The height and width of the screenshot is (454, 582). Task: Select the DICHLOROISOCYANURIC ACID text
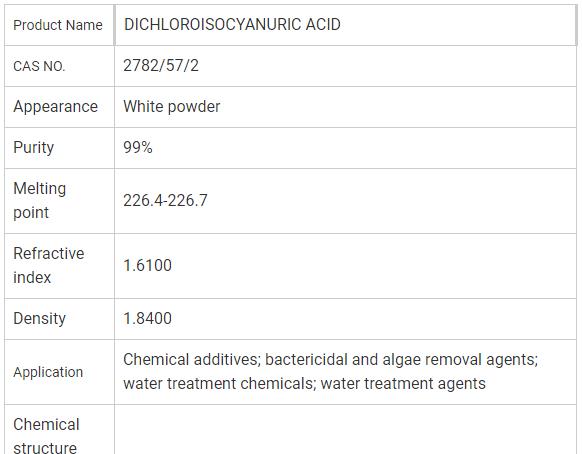tap(232, 25)
